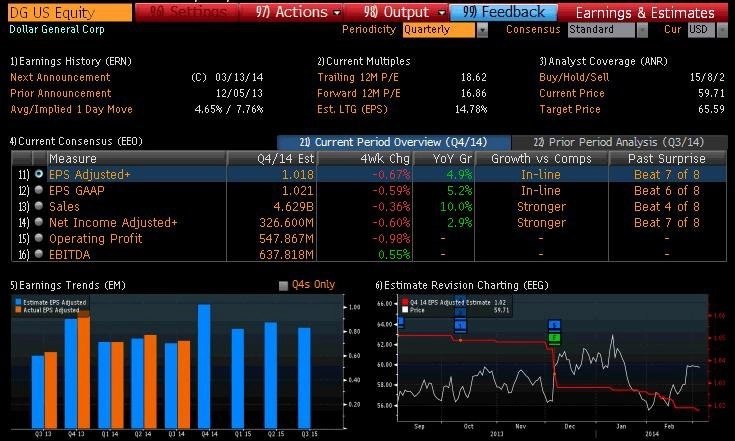Click the DG US Equity ticker field

(x=70, y=13)
